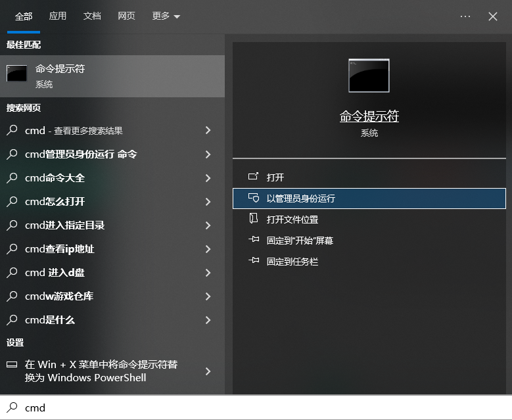512x420 pixels.
Task: Click the search box magnifier icon
Action: tap(12, 408)
